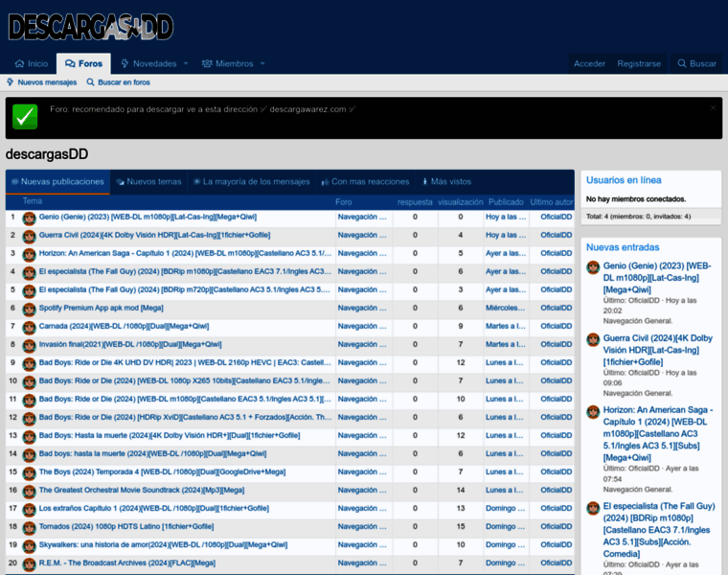Click avatar beside Bad Boys 4K Dolby Visión row

point(30,437)
